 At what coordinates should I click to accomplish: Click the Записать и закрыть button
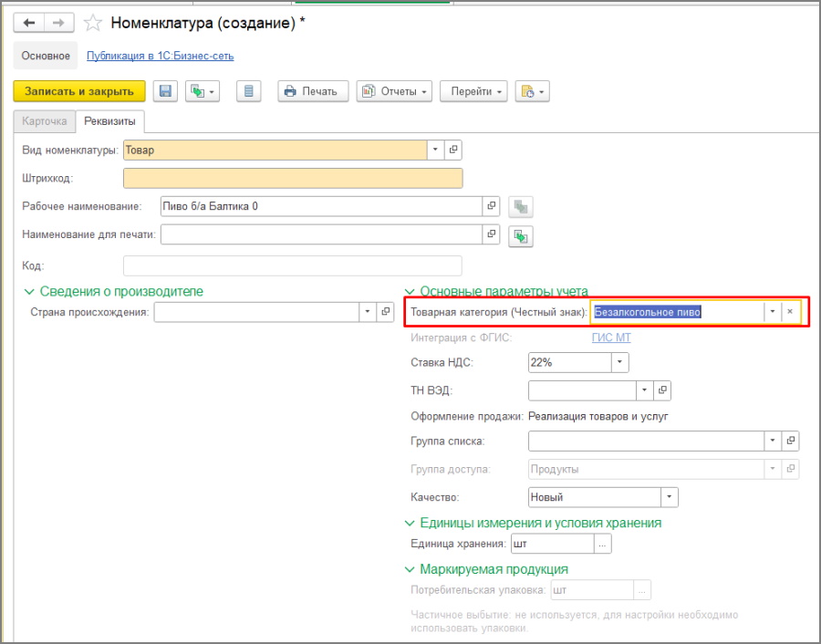[x=79, y=91]
